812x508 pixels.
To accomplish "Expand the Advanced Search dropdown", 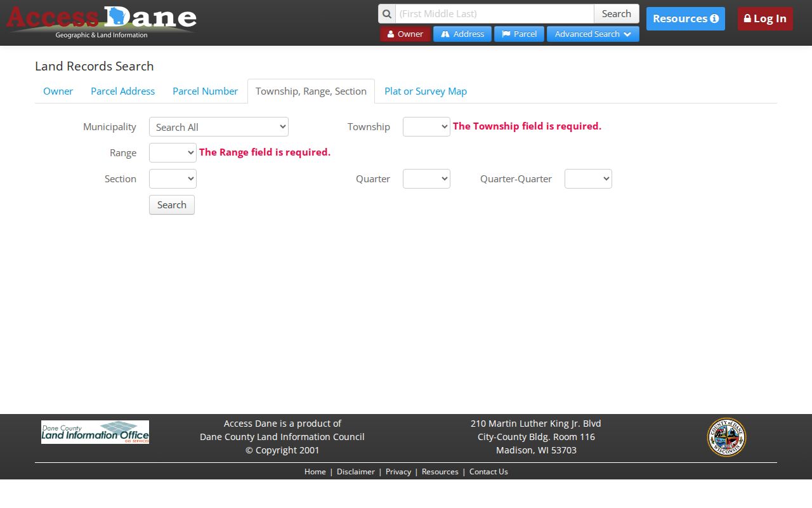I will click(593, 34).
